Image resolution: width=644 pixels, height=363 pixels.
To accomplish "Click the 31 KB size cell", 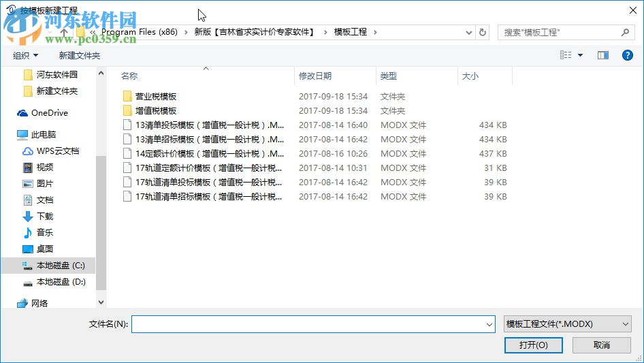I will click(x=496, y=168).
